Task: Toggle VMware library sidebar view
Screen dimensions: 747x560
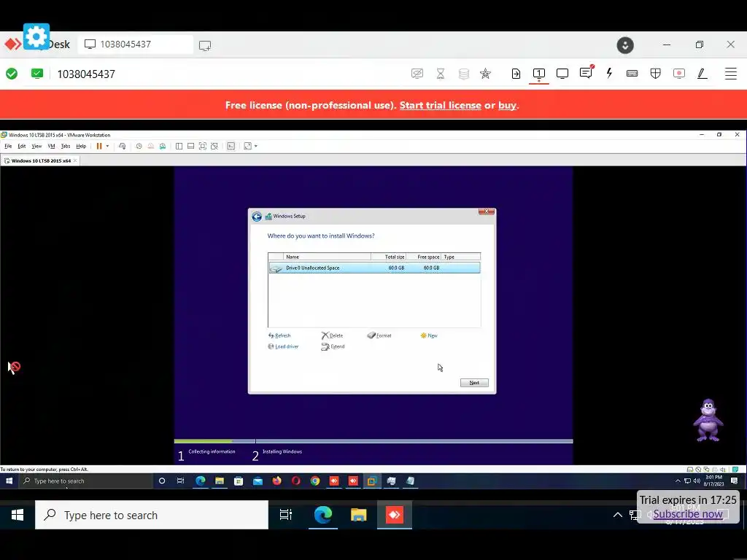Action: pos(179,146)
